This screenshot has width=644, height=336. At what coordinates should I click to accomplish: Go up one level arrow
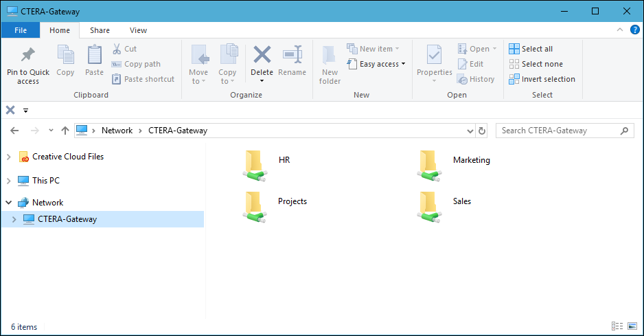[65, 131]
